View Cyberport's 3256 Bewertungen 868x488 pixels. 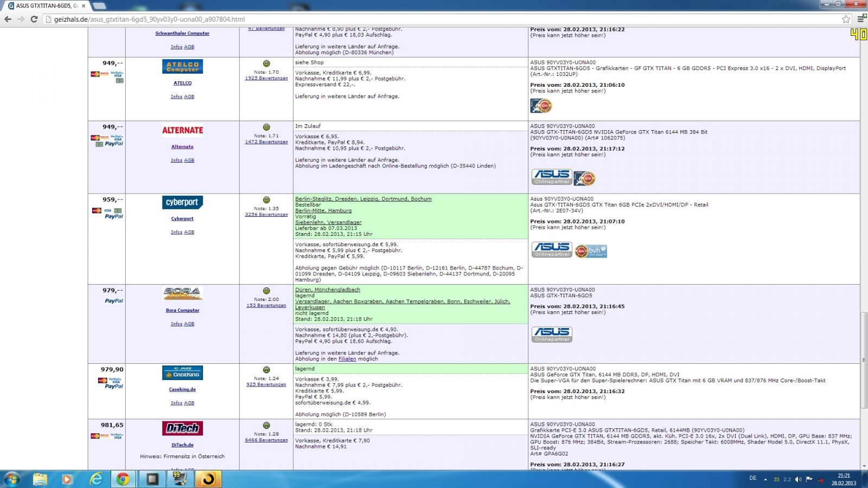point(266,215)
